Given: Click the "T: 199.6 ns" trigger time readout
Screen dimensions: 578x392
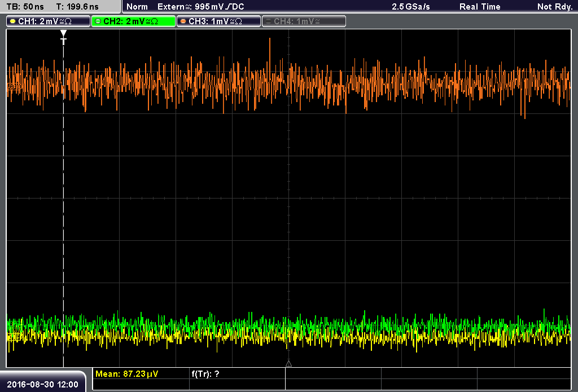Looking at the screenshot, I should [x=77, y=7].
